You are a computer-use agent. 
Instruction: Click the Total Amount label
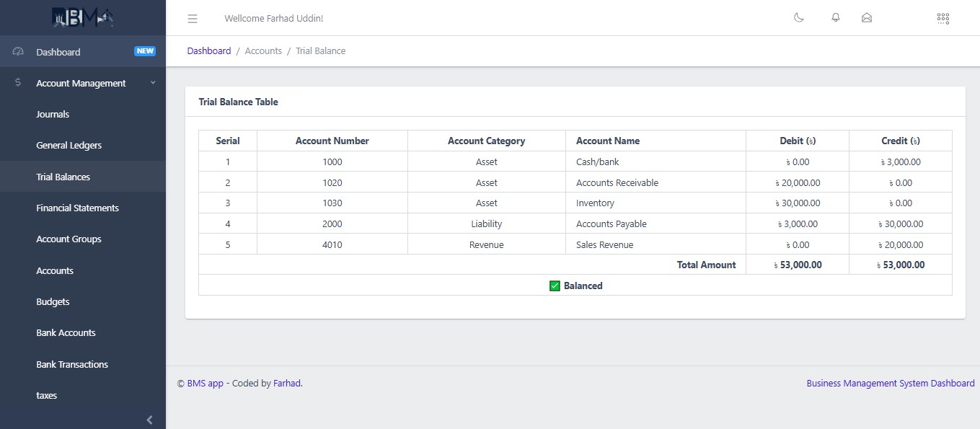(707, 265)
